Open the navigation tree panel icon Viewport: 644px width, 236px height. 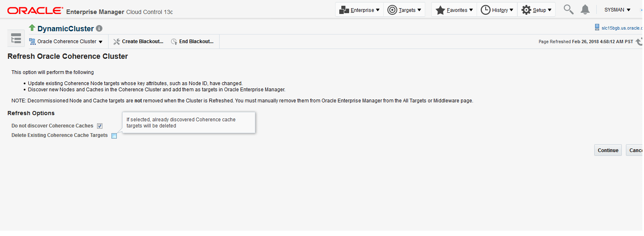tap(16, 39)
